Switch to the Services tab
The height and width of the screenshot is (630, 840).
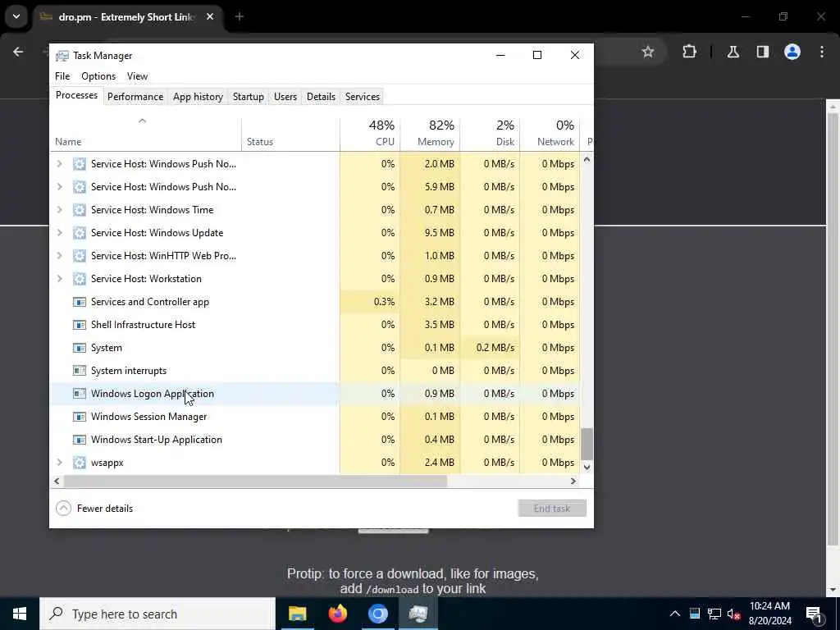tap(362, 97)
